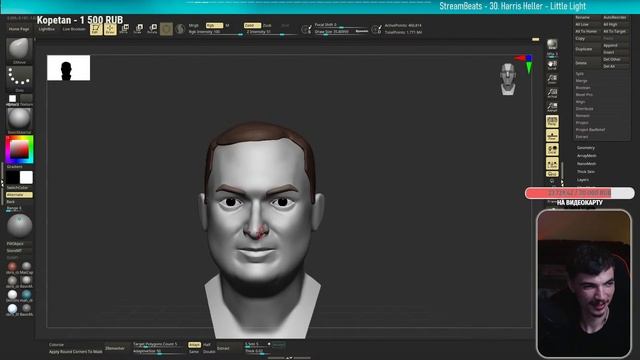640x360 pixels.
Task: Adjust the Z Intensity slider
Action: 270,32
